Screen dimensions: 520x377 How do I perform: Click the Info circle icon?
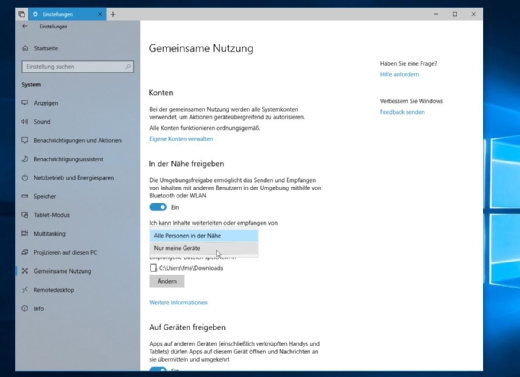pyautogui.click(x=25, y=308)
